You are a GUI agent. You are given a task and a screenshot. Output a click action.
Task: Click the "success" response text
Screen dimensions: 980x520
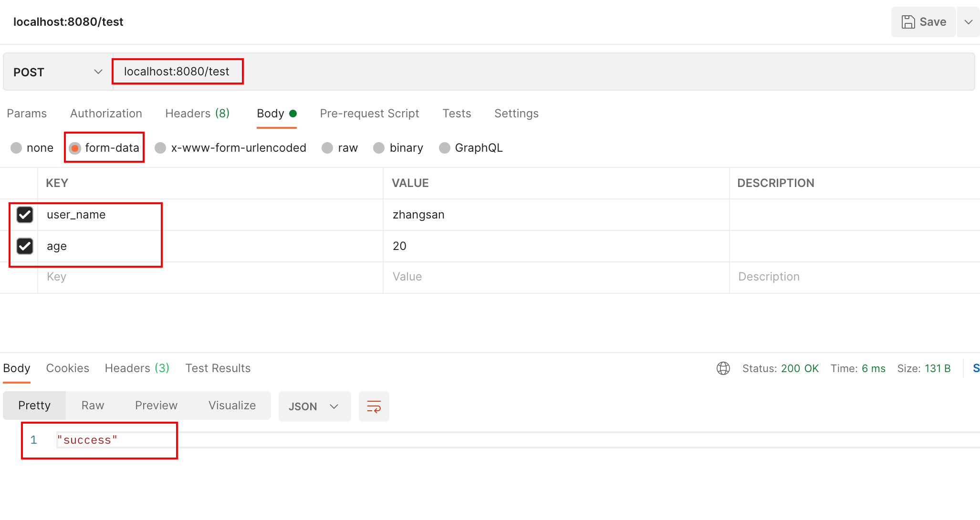click(x=87, y=440)
